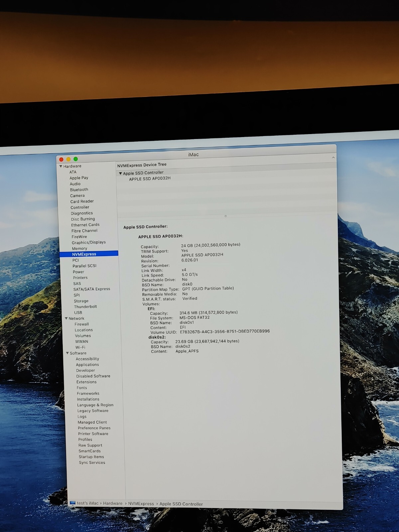Click the Volume UUID value text
This screenshot has width=399, height=532.
coord(225,331)
